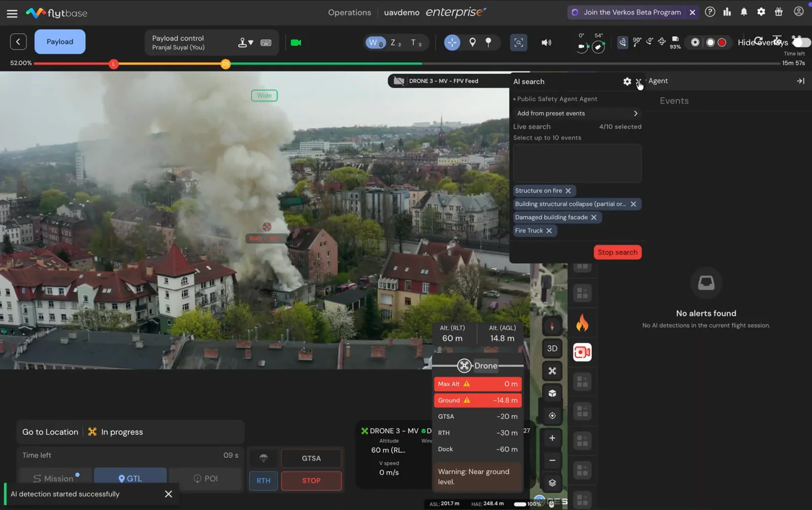Remove the Building structural collapse tag
Screen dimensions: 812x510
click(x=633, y=204)
